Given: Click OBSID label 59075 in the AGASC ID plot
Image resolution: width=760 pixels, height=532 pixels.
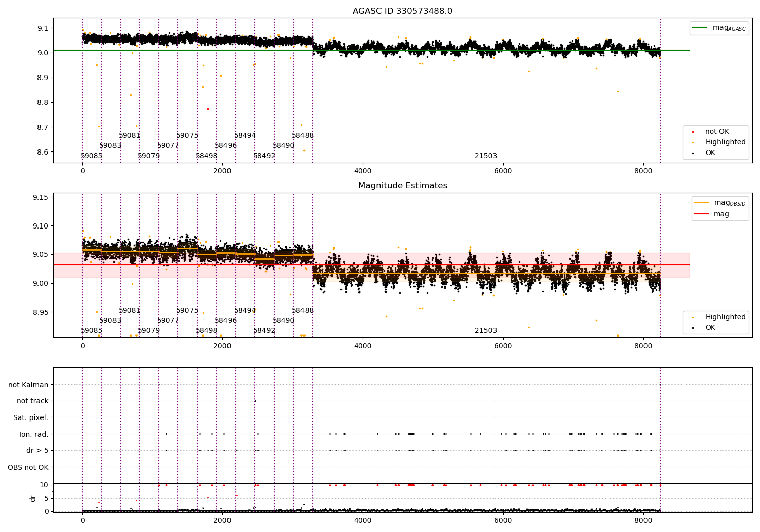Looking at the screenshot, I should coord(187,135).
